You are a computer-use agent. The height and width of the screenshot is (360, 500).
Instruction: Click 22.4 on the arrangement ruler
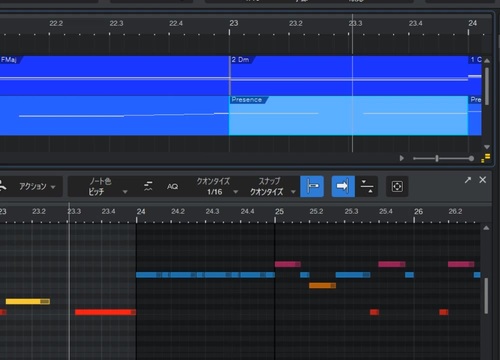point(176,23)
